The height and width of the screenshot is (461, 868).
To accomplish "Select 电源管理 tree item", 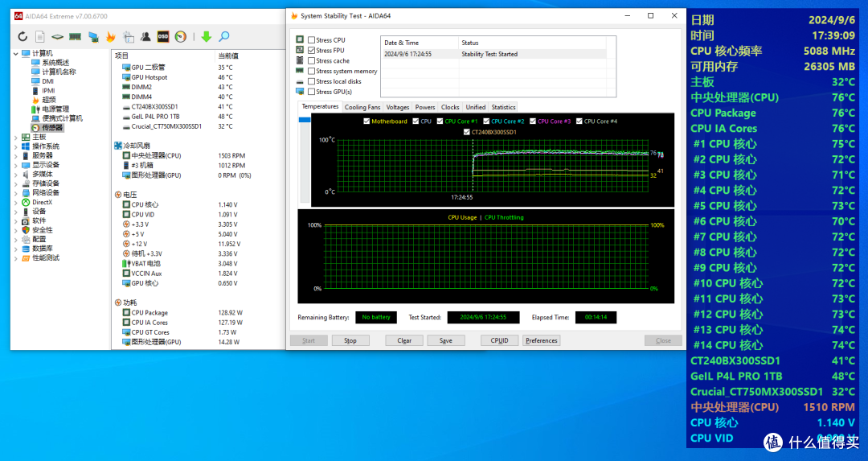I will (55, 109).
